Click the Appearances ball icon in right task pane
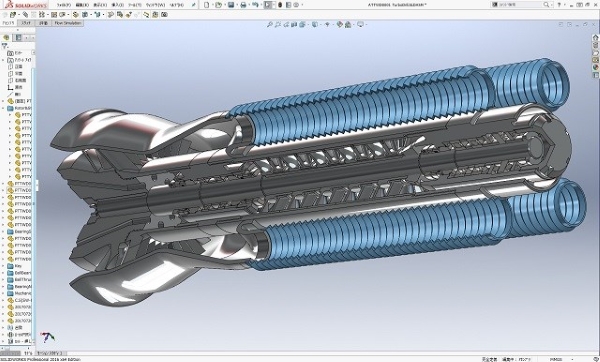 (x=595, y=67)
